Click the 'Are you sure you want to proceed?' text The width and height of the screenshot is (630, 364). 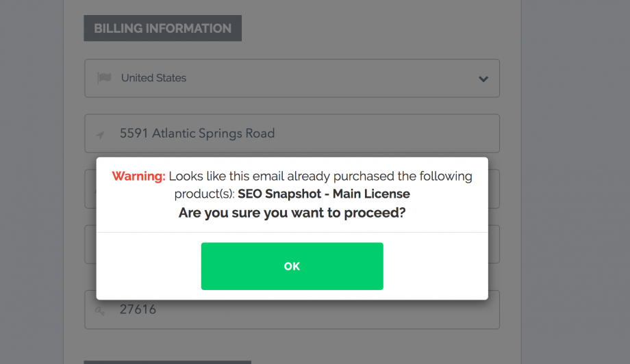[292, 213]
